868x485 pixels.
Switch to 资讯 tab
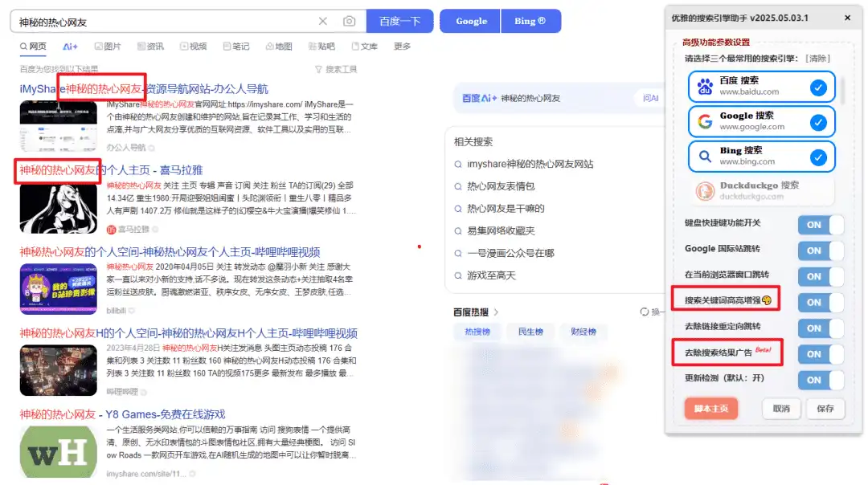150,47
